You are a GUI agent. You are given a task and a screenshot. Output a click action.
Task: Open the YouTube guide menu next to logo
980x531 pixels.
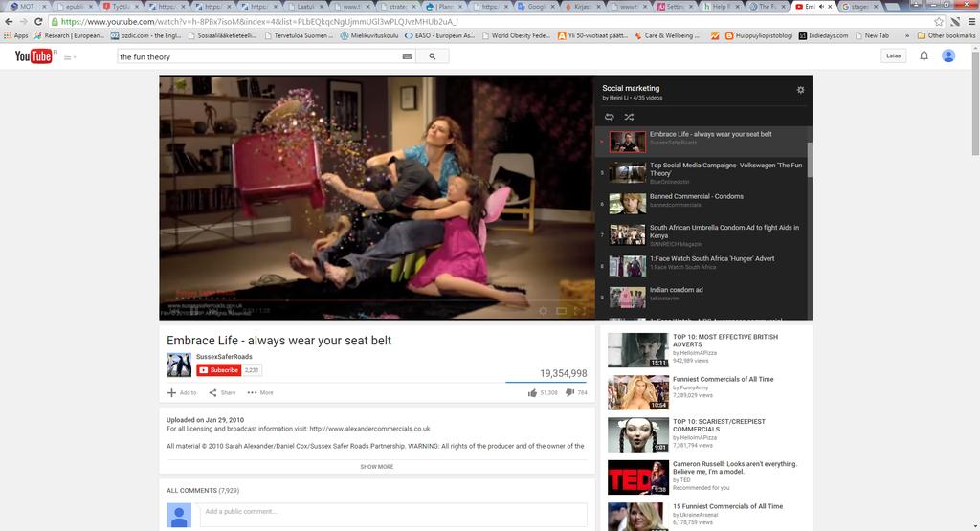click(69, 56)
